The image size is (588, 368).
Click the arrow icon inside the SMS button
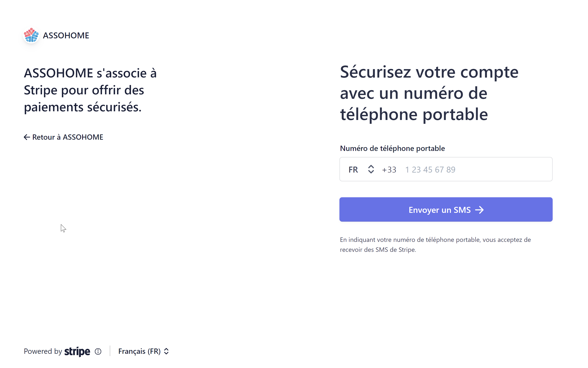click(479, 210)
